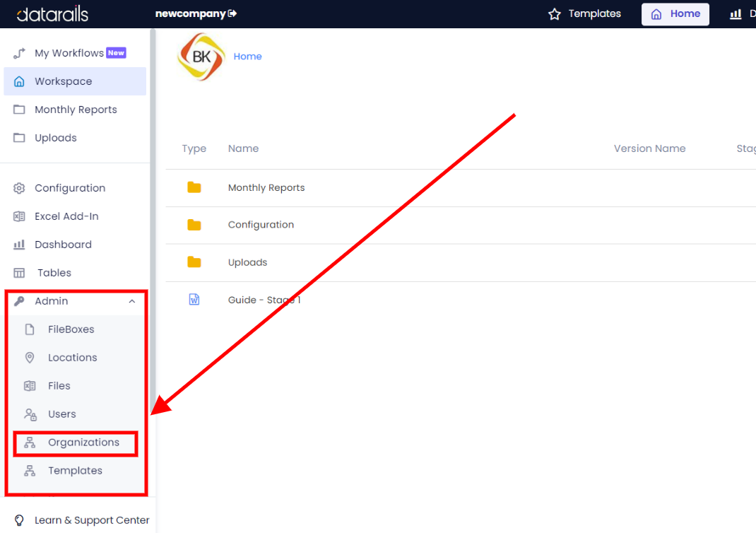756x533 pixels.
Task: Click the Word document icon for Guide file
Action: coord(194,299)
